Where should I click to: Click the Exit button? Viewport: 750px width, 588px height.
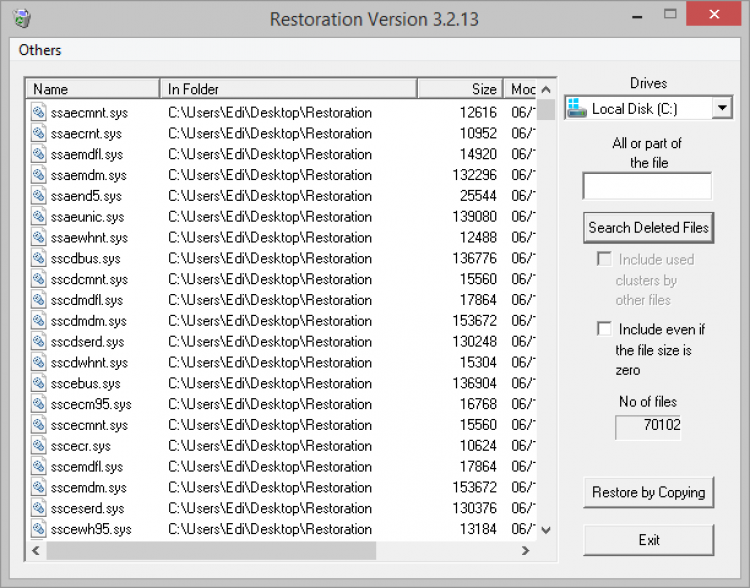point(648,540)
